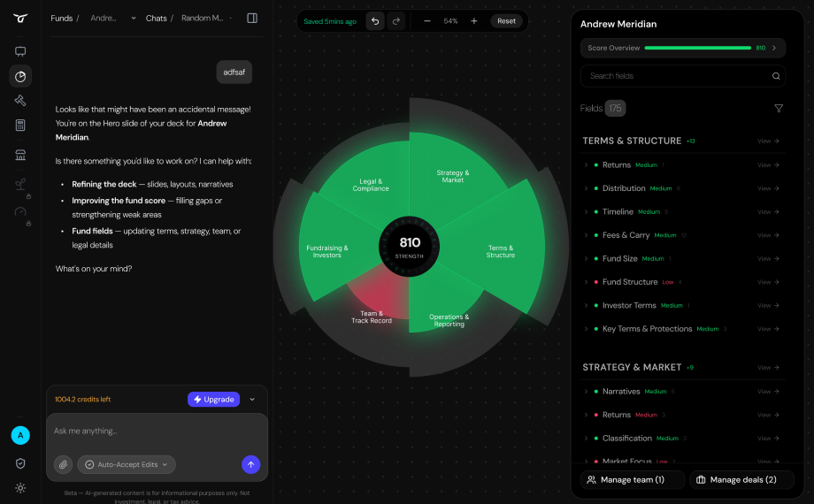Image resolution: width=814 pixels, height=504 pixels.
Task: View the Strategy & Market section
Action: click(x=768, y=368)
